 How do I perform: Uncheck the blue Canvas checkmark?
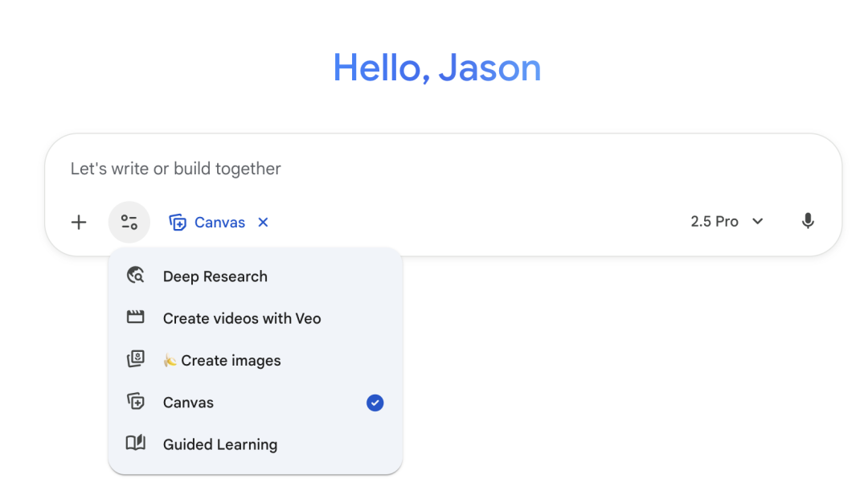pyautogui.click(x=375, y=403)
